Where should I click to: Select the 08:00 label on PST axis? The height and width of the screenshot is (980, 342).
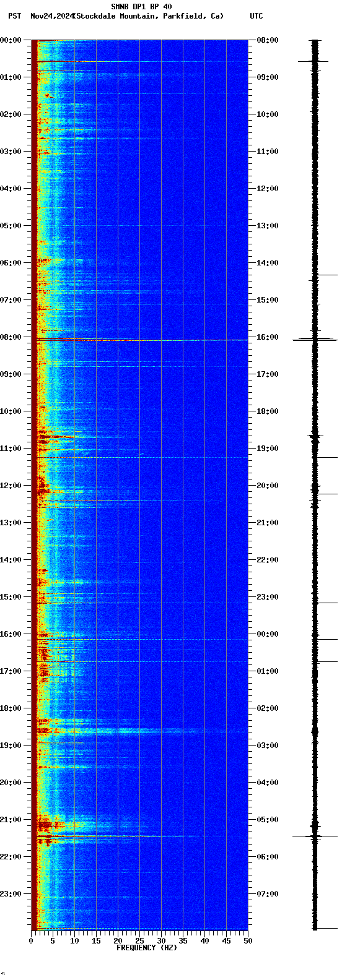click(11, 337)
